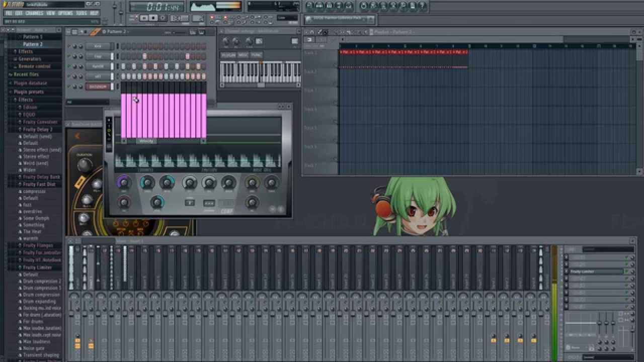Click the View step sequencer shortcut icon
The height and width of the screenshot is (362, 644).
[x=319, y=6]
